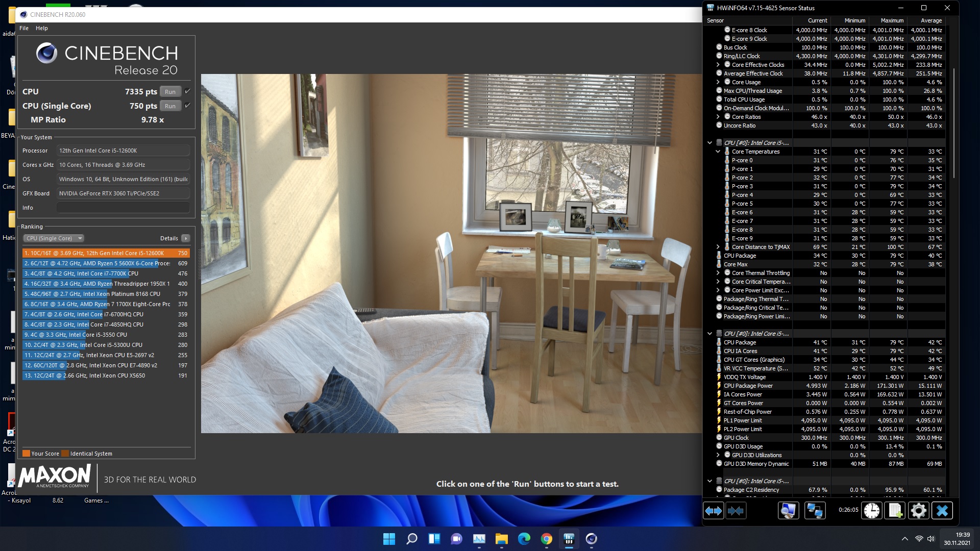Open taskbar Search magnifier icon

tap(411, 539)
